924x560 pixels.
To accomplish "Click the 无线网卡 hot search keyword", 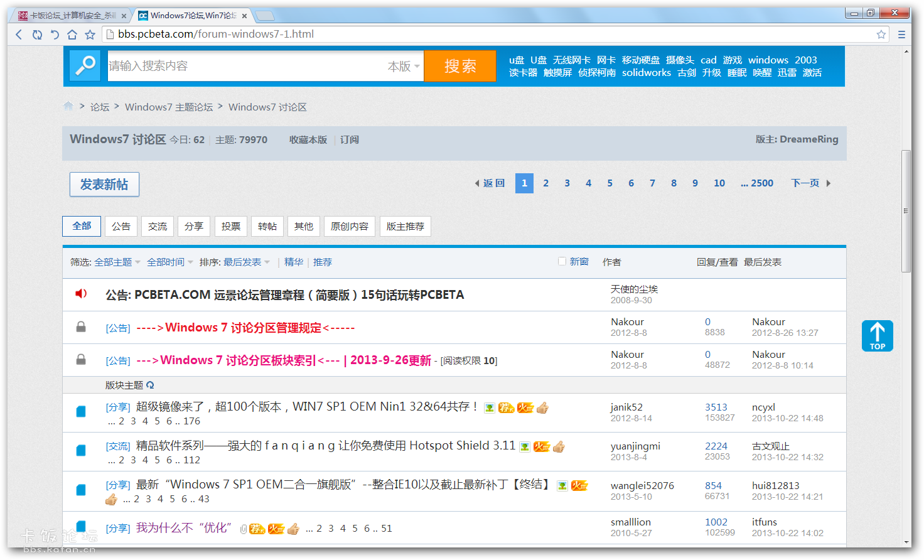I will tap(572, 60).
